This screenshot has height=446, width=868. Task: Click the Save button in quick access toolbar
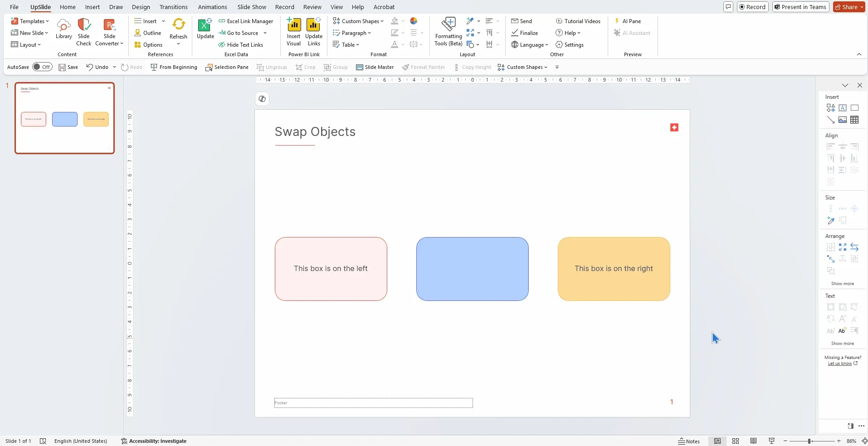68,67
